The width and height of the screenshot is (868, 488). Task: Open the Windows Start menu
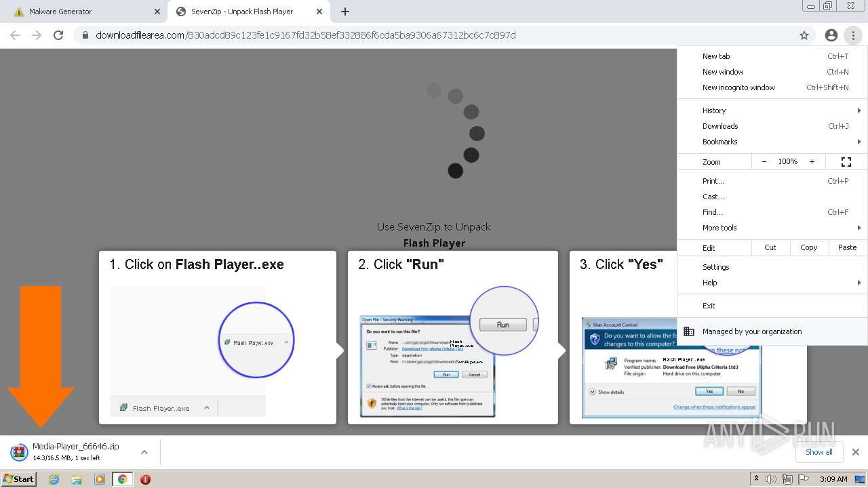[18, 479]
